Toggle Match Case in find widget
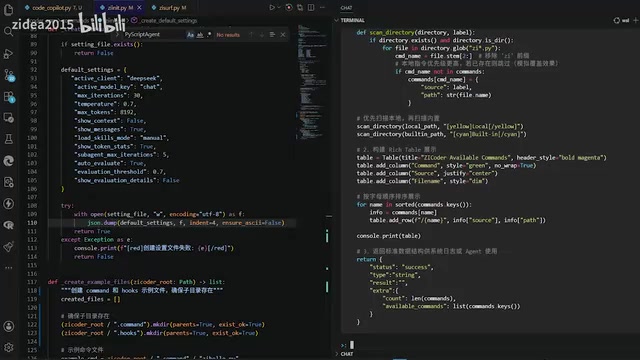This screenshot has height=360, width=640. 190,35
